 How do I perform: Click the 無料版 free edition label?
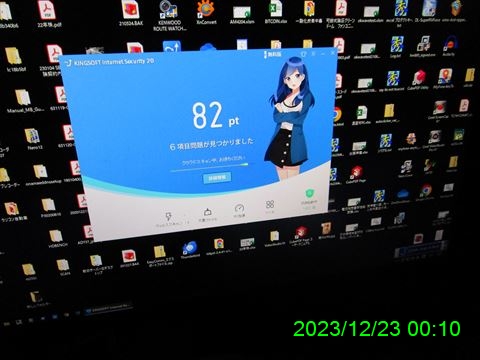(273, 54)
